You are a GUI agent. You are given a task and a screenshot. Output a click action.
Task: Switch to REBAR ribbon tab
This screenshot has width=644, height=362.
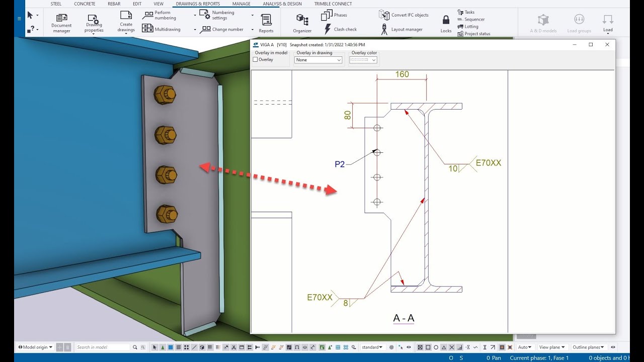114,4
